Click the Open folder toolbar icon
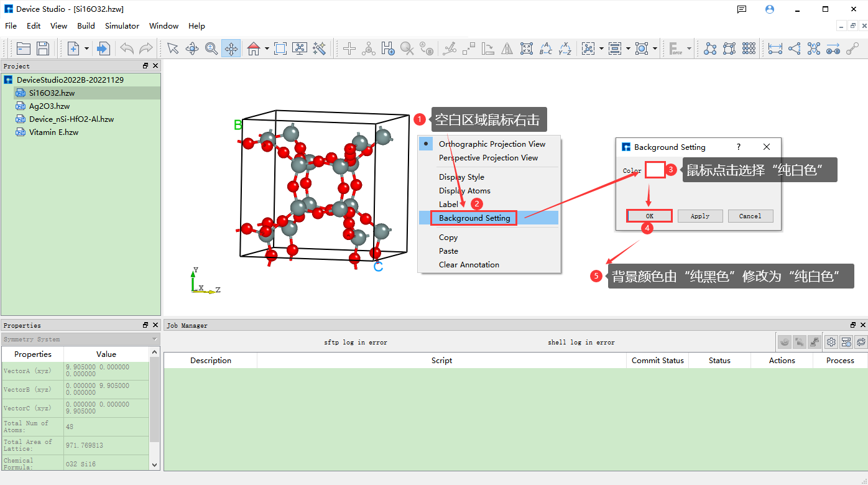The width and height of the screenshot is (868, 485). pyautogui.click(x=24, y=48)
